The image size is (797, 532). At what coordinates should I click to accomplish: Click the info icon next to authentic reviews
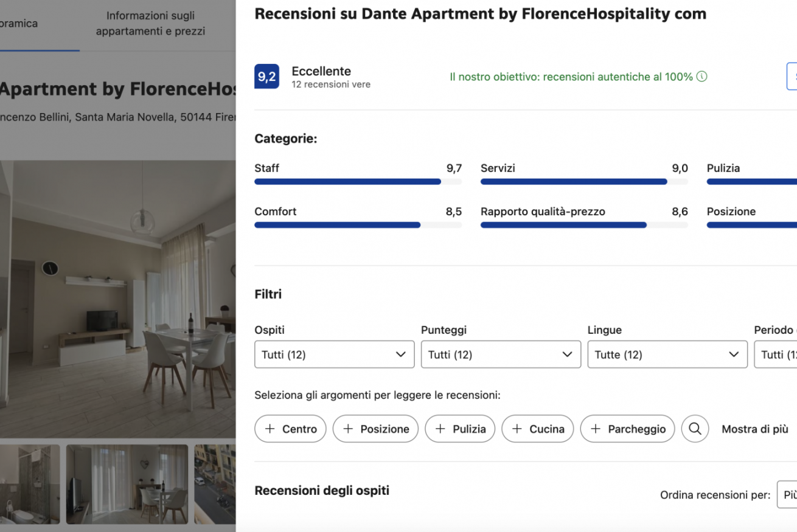tap(701, 77)
